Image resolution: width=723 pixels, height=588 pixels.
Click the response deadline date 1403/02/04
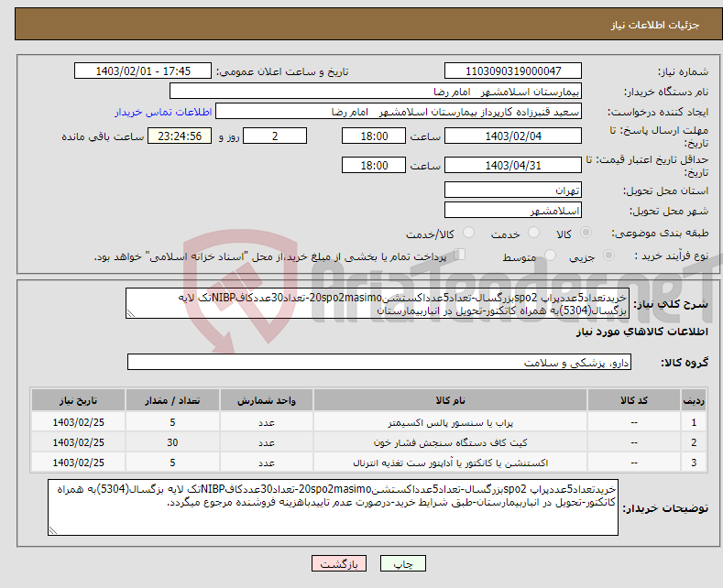tap(513, 136)
